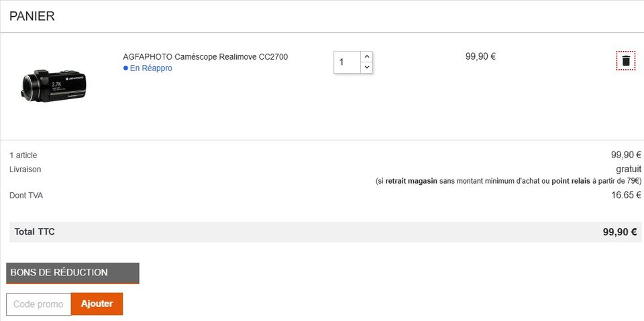Click the item price 99,90 € beside quantity

click(480, 57)
